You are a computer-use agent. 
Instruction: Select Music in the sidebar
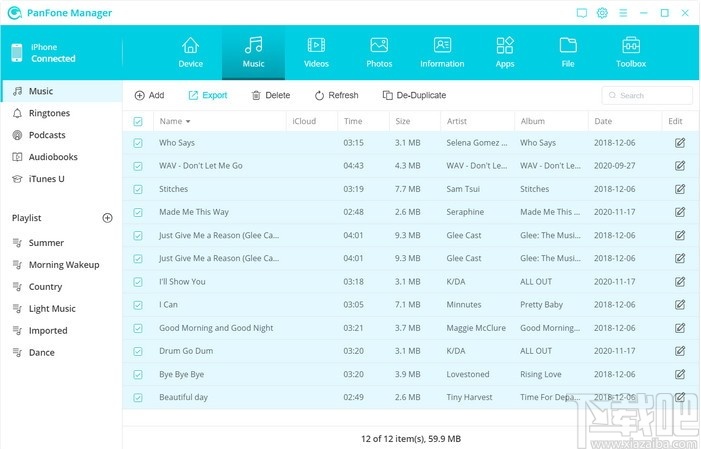61,91
